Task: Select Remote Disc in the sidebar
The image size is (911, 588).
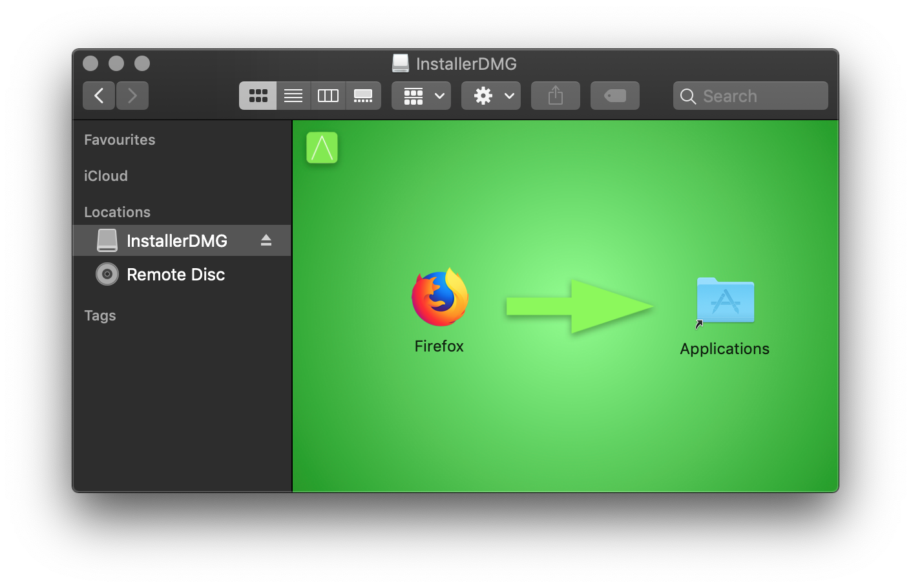Action: (x=175, y=275)
